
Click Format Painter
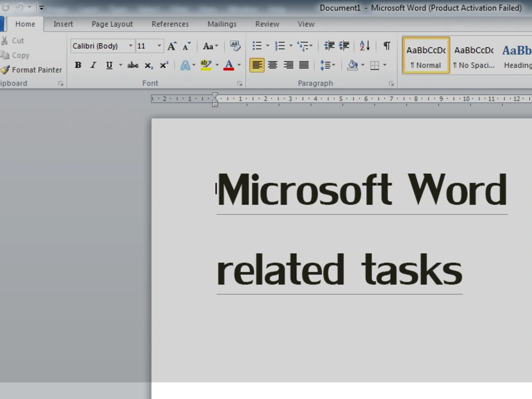pyautogui.click(x=31, y=70)
